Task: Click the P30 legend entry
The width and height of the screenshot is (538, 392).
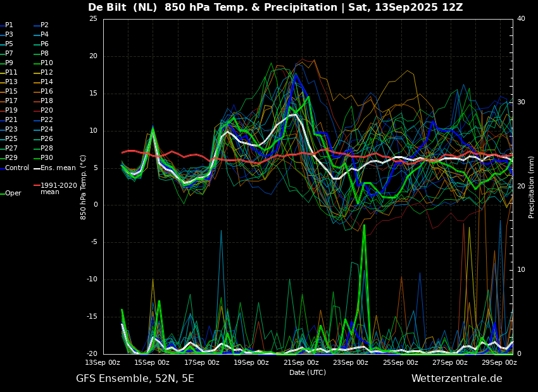Action: 43,157
